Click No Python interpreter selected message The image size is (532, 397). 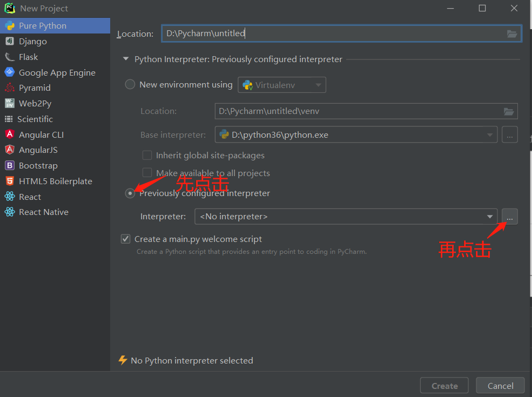coord(192,360)
